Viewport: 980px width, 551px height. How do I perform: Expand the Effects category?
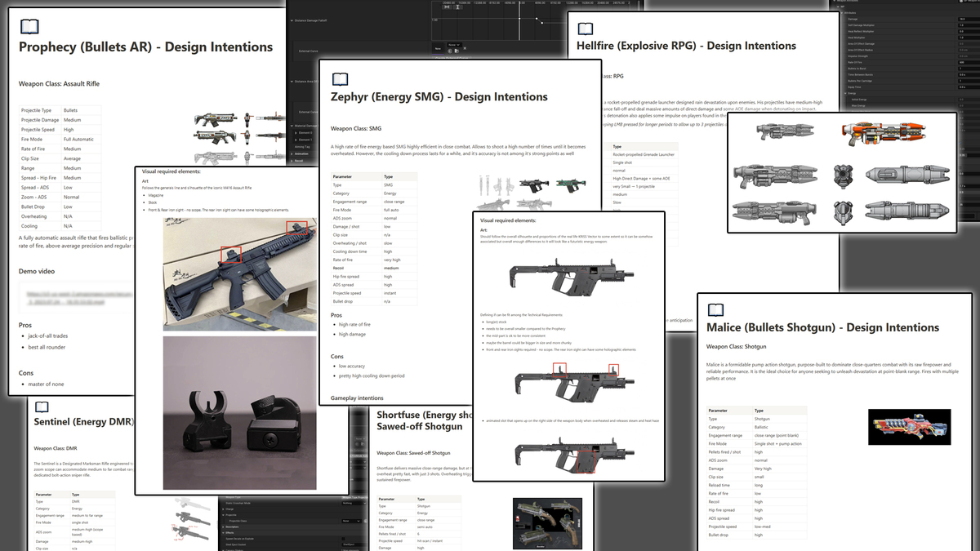tap(225, 532)
